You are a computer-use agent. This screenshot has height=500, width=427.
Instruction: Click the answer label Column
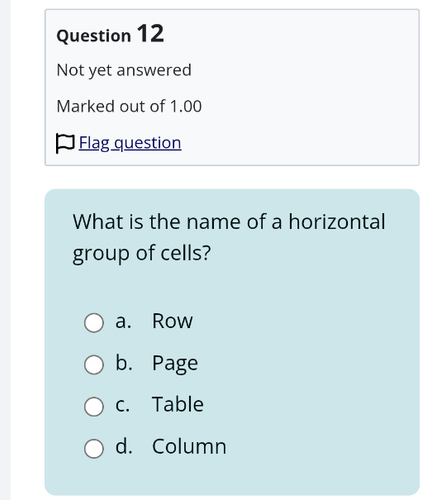click(189, 446)
